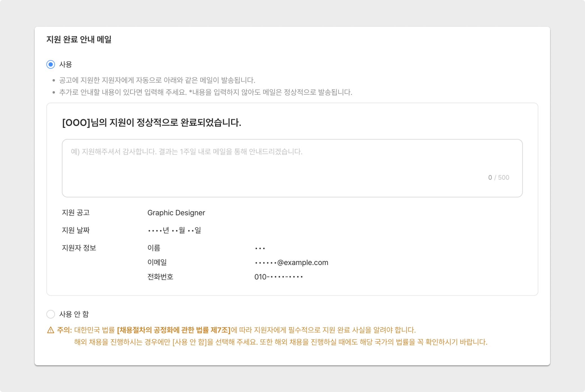Click the Graphic Designer posting name
Viewport: 585px width, 392px height.
pos(176,213)
